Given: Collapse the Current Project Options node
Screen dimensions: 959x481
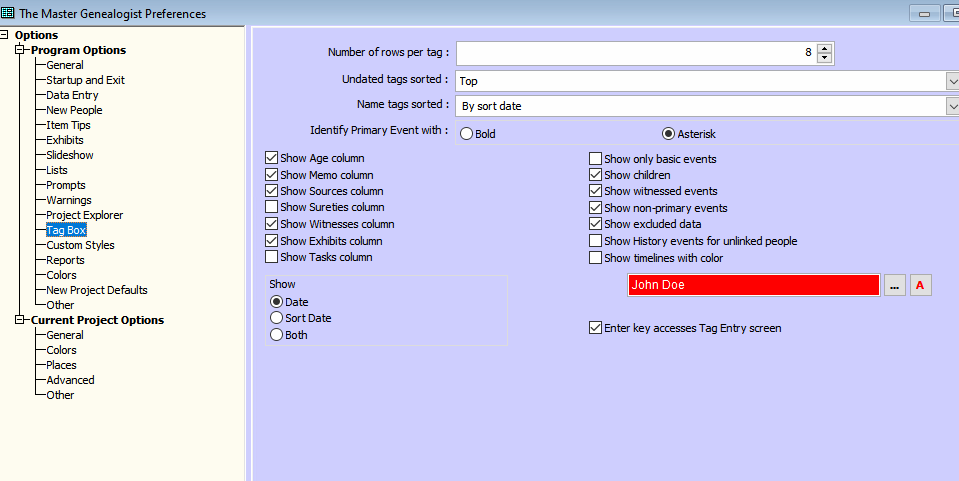Looking at the screenshot, I should click(x=19, y=320).
